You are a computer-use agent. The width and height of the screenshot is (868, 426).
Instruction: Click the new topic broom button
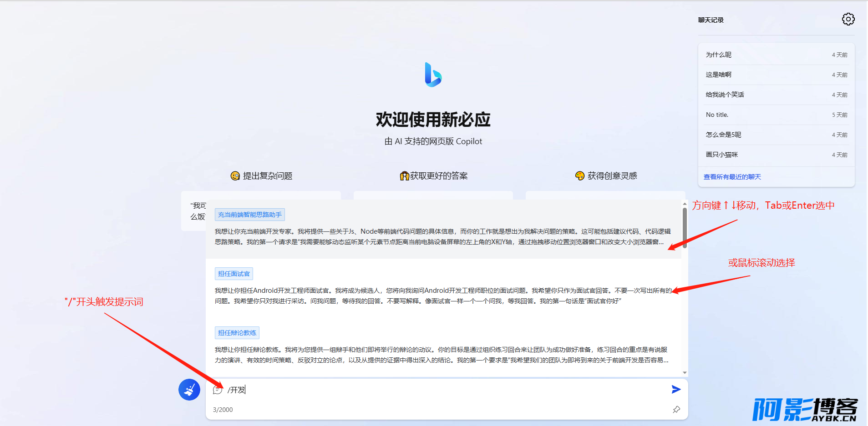[189, 390]
